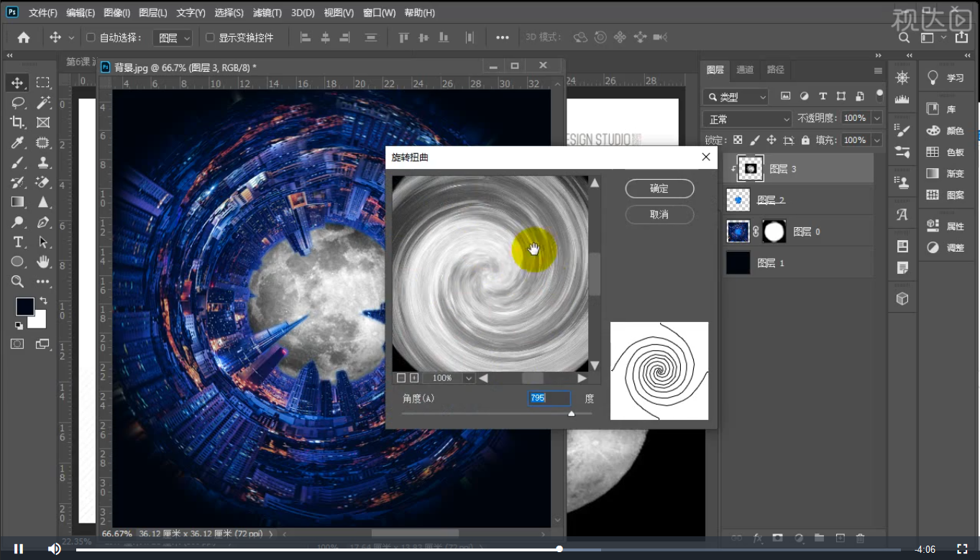Click the 角度 angle slider handle
Screen dimensions: 980x560
click(572, 413)
